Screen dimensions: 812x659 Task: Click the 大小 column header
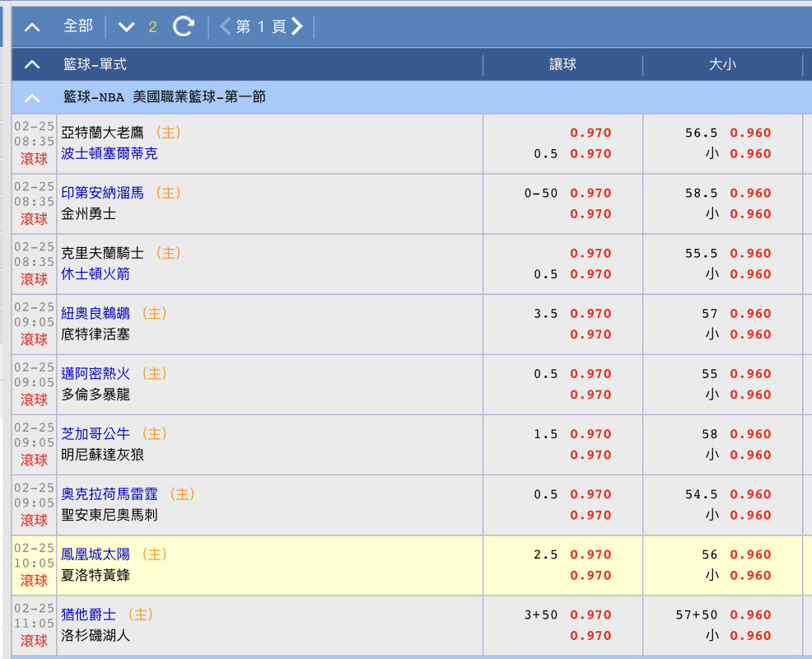click(x=722, y=64)
